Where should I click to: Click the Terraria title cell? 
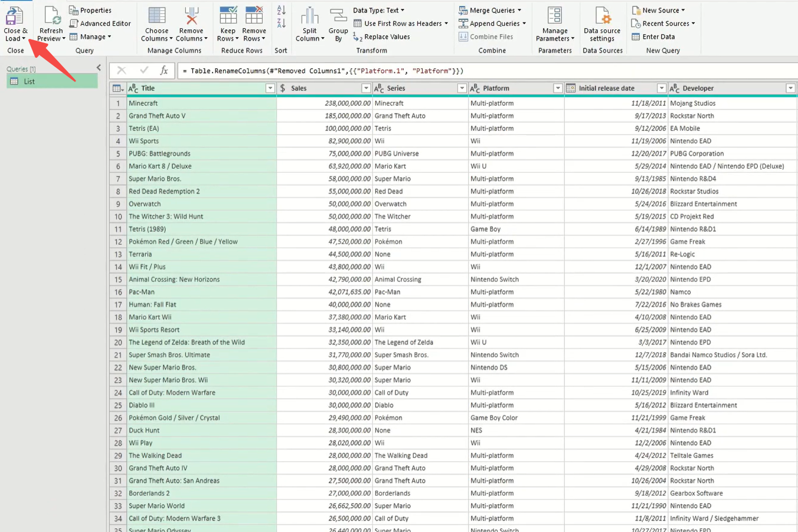[x=201, y=254]
